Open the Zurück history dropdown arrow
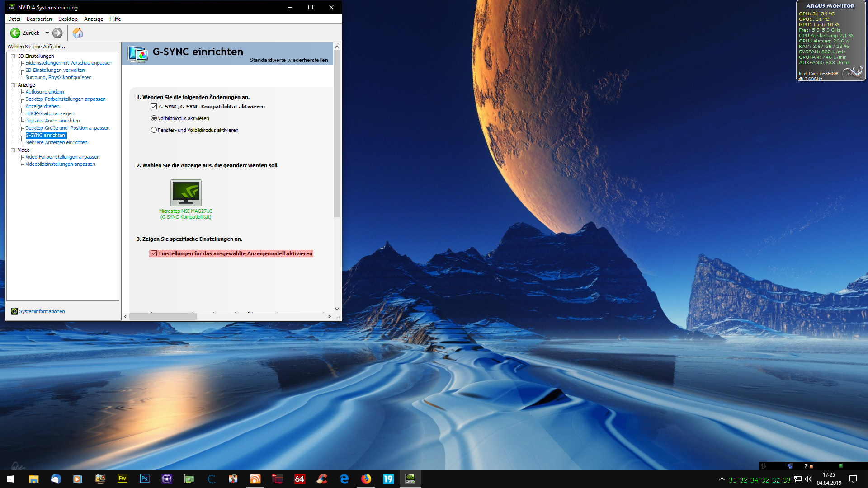The width and height of the screenshot is (868, 488). click(x=47, y=33)
